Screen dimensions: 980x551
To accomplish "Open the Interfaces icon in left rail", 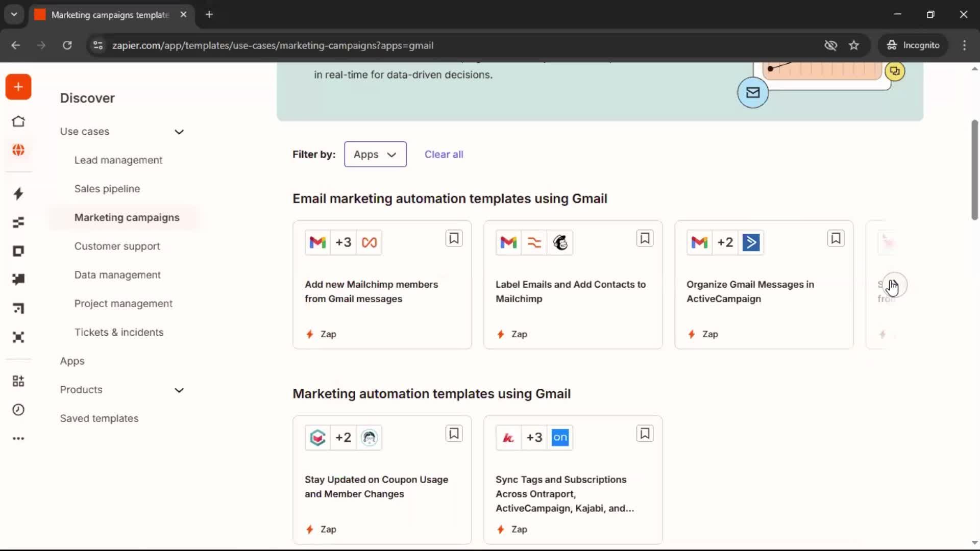I will (x=18, y=251).
